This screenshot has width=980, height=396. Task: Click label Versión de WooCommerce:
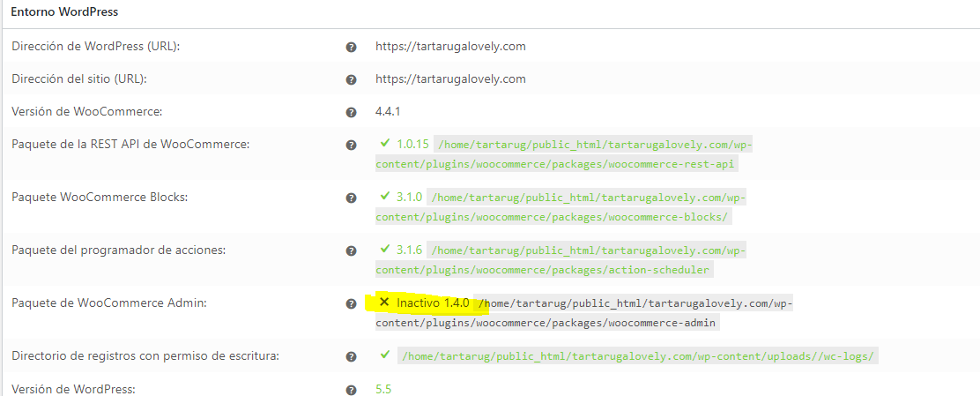point(87,112)
